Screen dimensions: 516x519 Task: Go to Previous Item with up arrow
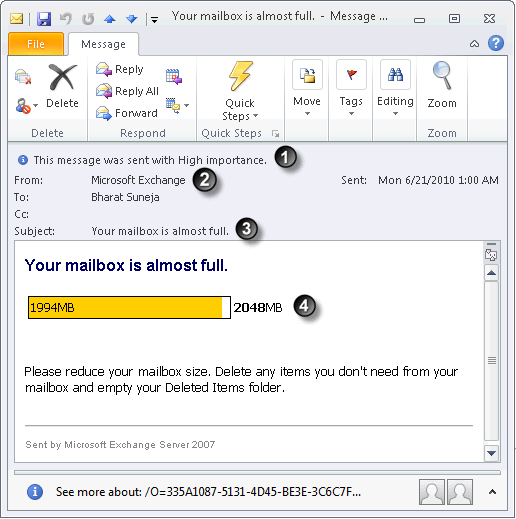pos(110,19)
